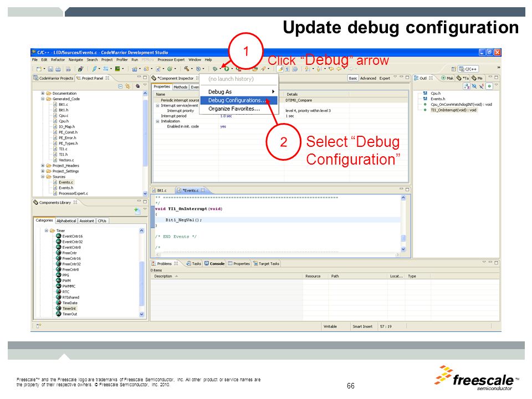532x399 pixels.
Task: Click the Debug bug icon in toolbar
Action: tap(215, 69)
